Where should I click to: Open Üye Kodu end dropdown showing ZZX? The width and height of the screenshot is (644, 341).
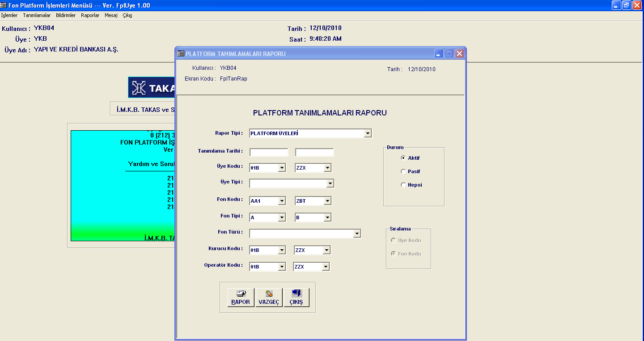(x=327, y=168)
